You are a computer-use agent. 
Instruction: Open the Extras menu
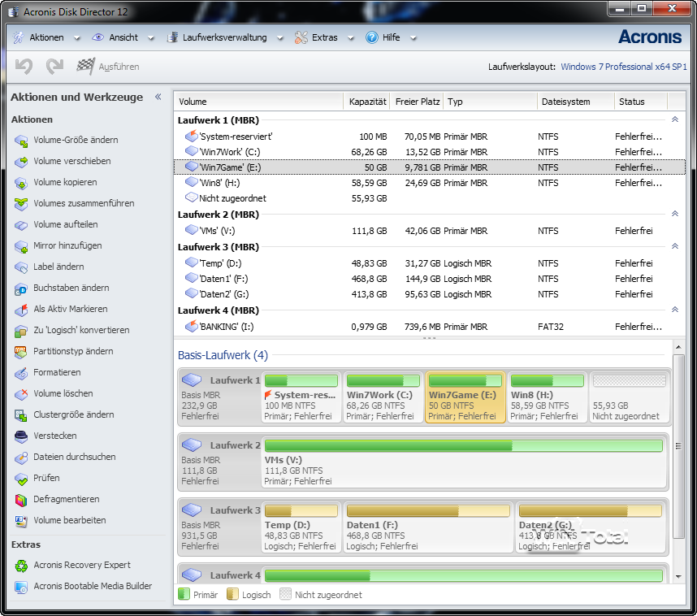[324, 37]
